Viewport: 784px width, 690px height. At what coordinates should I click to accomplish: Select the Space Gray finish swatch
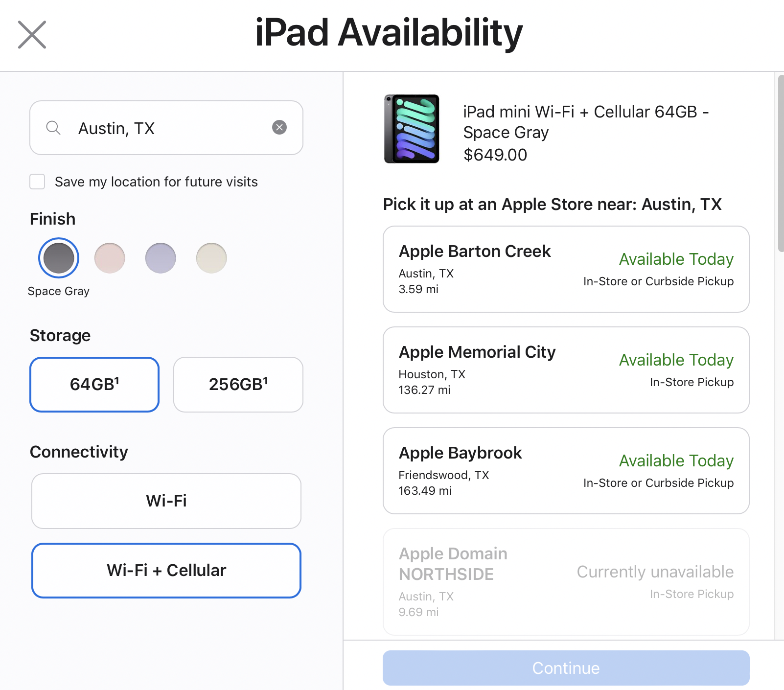(59, 258)
